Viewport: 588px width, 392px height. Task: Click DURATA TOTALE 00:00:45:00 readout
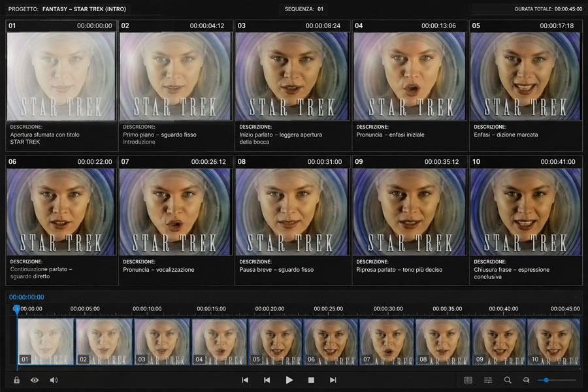(548, 9)
